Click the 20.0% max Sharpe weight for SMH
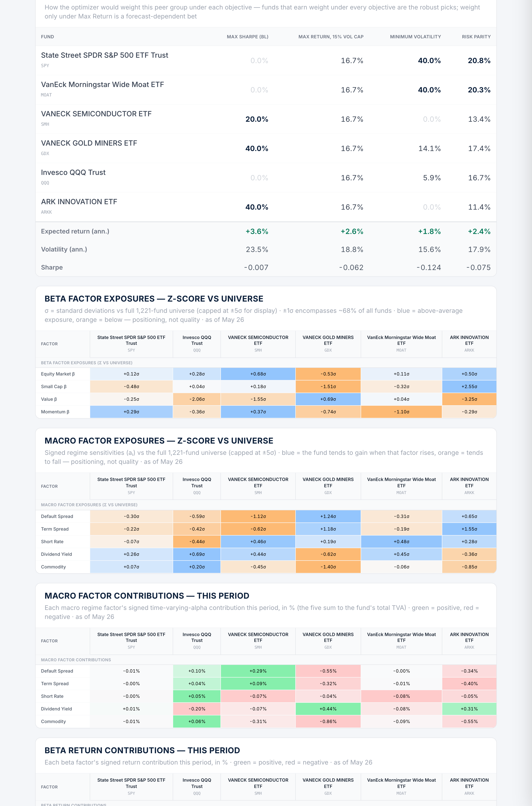 257,119
